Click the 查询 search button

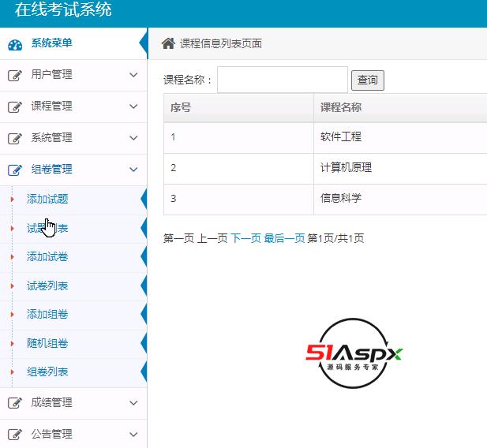point(368,80)
